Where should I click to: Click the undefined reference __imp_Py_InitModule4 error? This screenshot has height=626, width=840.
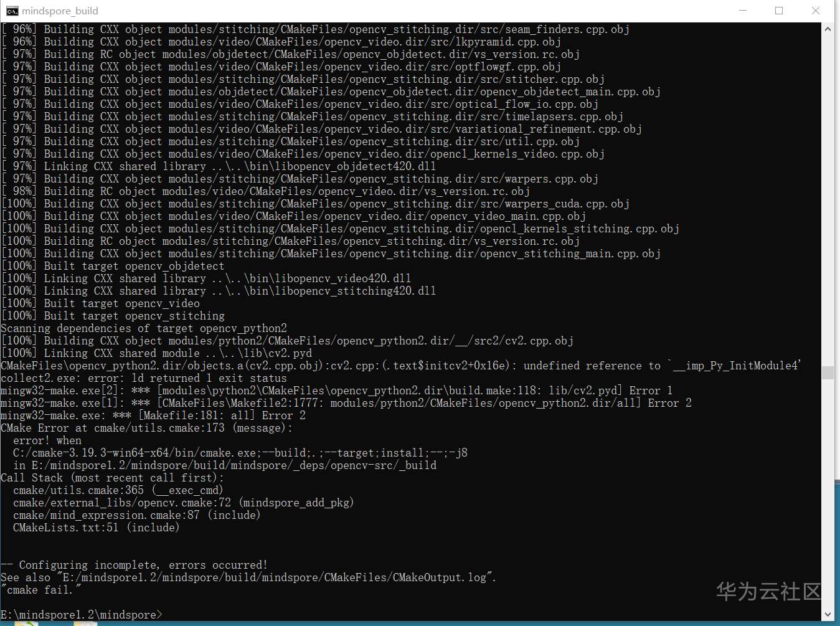point(401,366)
